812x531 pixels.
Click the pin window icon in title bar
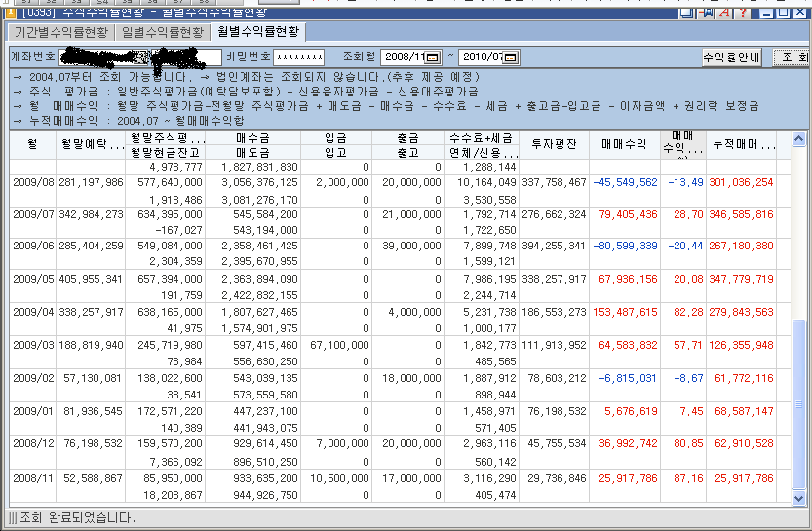(707, 12)
